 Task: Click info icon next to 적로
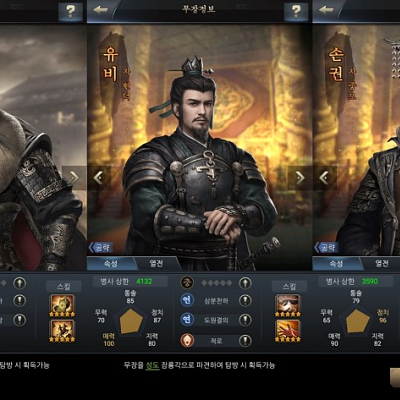pyautogui.click(x=245, y=340)
